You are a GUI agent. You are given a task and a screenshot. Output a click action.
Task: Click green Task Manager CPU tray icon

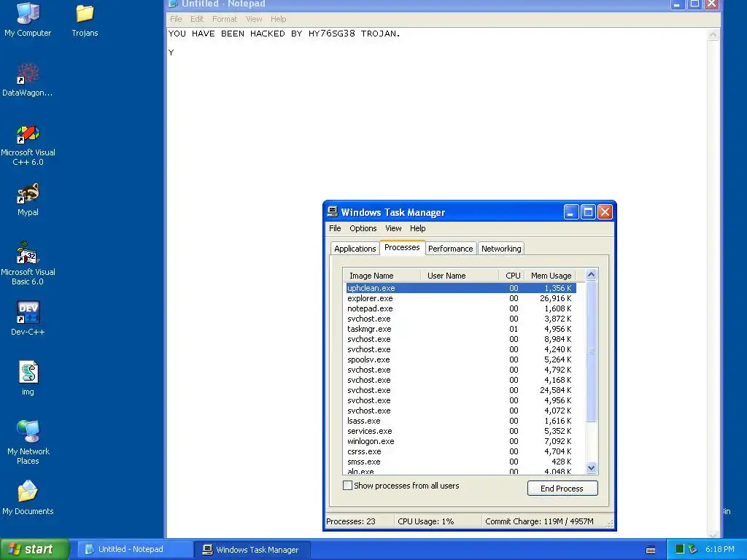680,549
